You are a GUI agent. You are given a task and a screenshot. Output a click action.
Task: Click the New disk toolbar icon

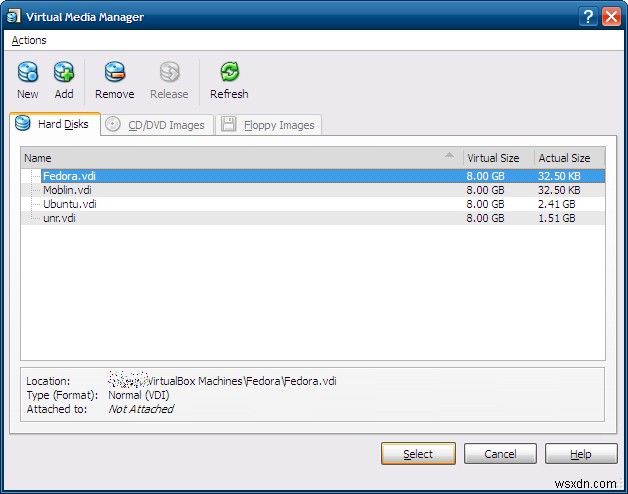point(28,80)
